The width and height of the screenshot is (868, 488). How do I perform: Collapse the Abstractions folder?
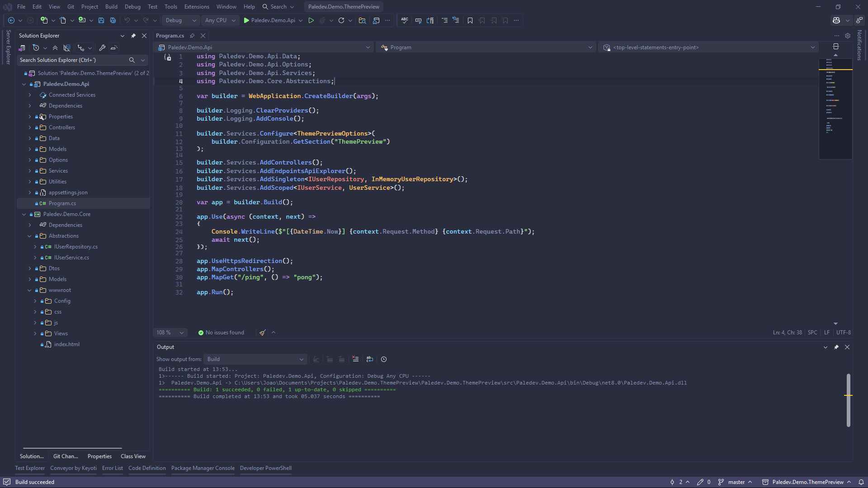(x=30, y=236)
